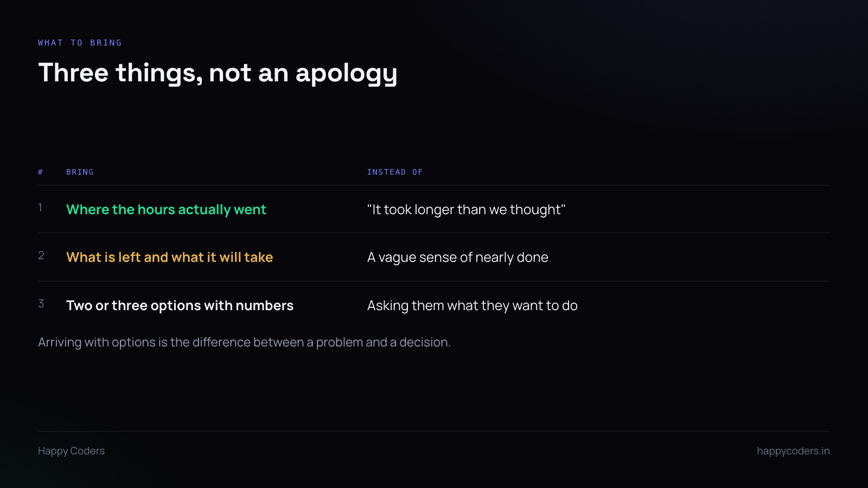
Task: Select the text Two or three options with numbers
Action: (x=180, y=306)
